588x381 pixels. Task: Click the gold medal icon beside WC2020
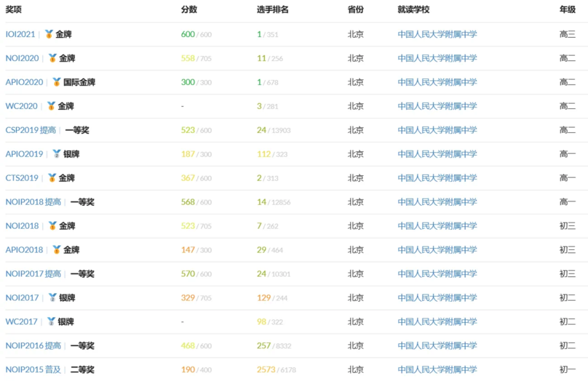point(51,106)
